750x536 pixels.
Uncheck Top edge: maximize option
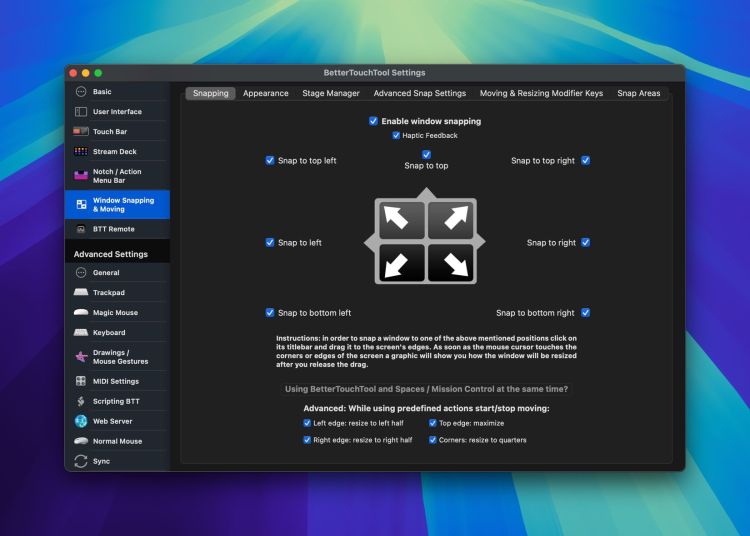coord(433,423)
